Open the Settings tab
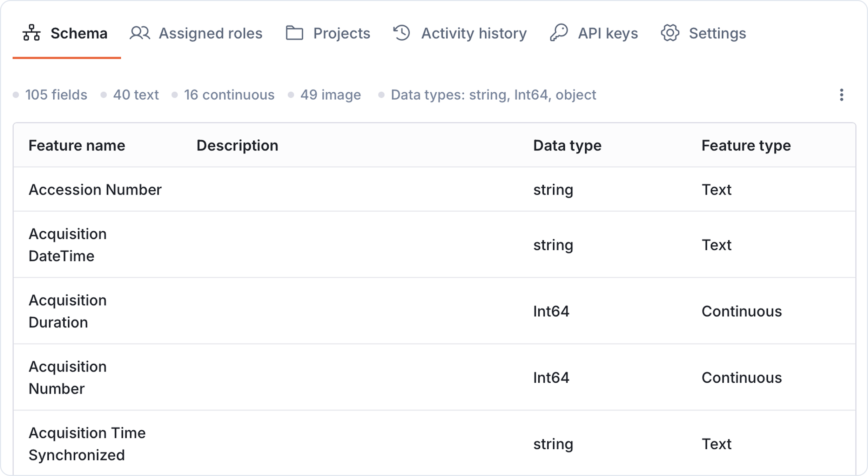The width and height of the screenshot is (868, 476). (704, 34)
